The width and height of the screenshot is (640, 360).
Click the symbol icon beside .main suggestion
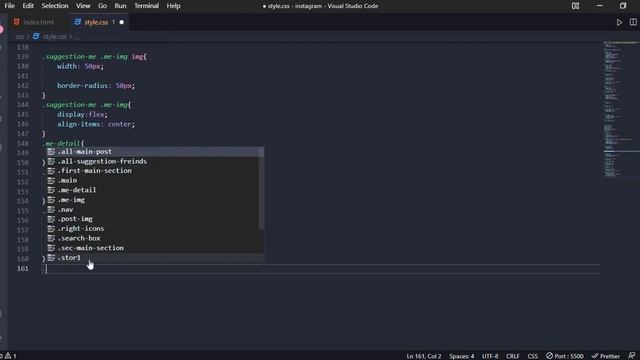[51, 180]
